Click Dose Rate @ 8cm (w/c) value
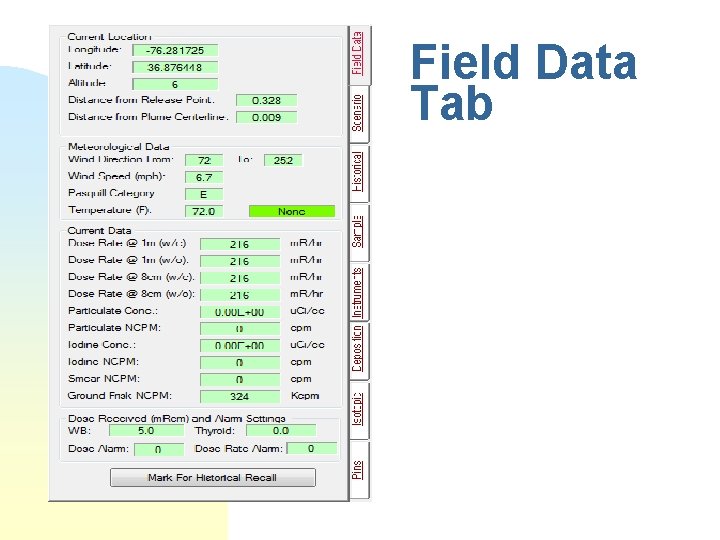Image resolution: width=720 pixels, height=540 pixels. pos(240,278)
